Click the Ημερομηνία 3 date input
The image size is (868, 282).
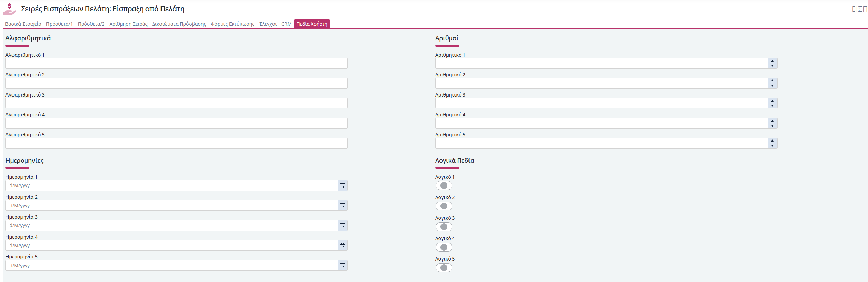tap(172, 225)
